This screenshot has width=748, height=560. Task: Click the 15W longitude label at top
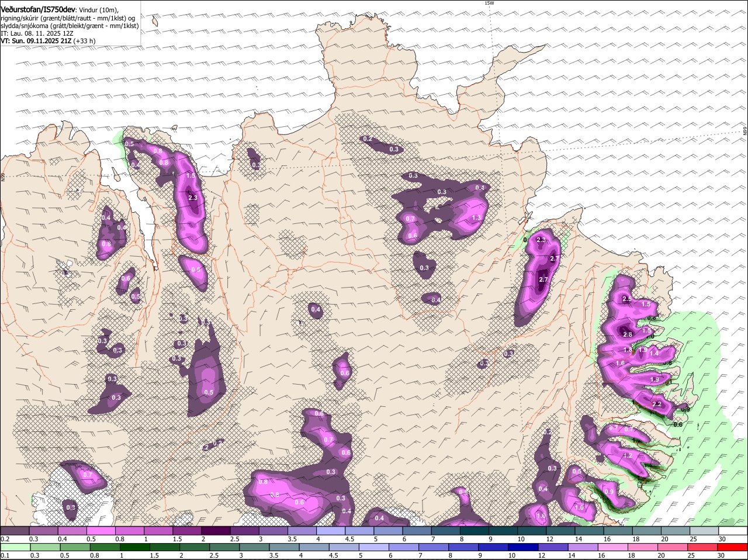click(489, 3)
